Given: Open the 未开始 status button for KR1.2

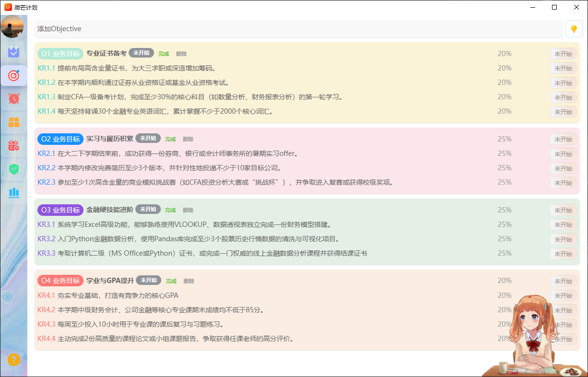Looking at the screenshot, I should tap(563, 83).
